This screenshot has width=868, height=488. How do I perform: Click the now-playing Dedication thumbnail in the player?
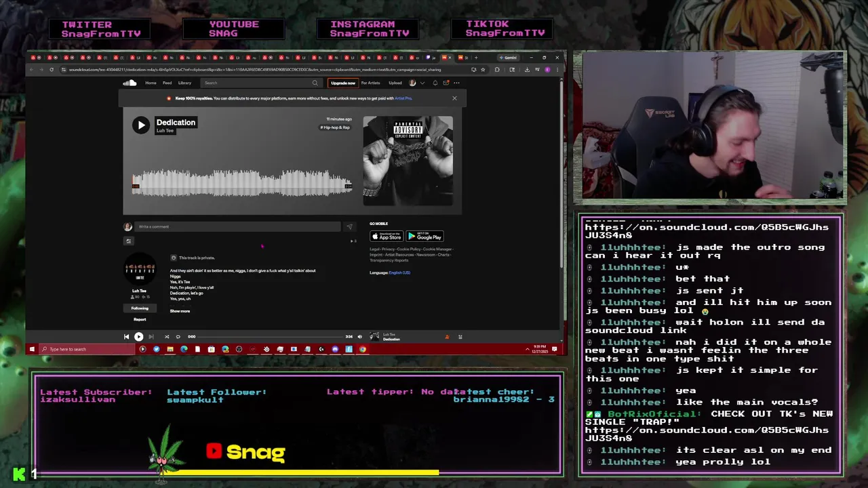pos(374,336)
